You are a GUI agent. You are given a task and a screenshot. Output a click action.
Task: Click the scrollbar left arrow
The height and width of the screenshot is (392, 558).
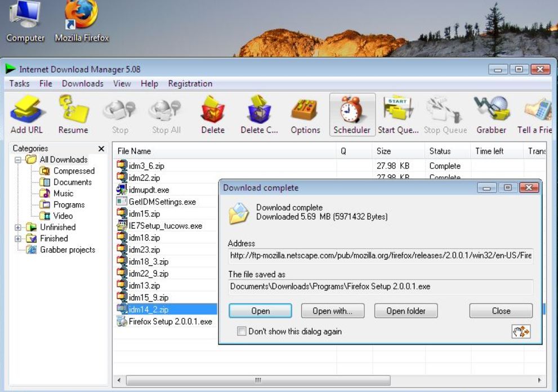pyautogui.click(x=119, y=380)
